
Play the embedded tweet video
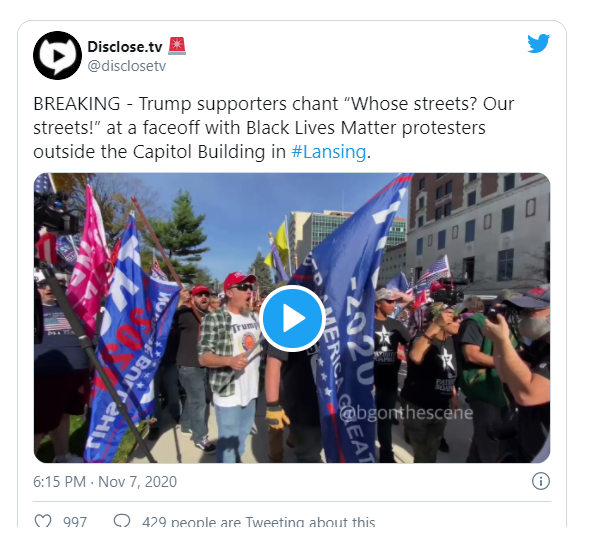tap(292, 318)
